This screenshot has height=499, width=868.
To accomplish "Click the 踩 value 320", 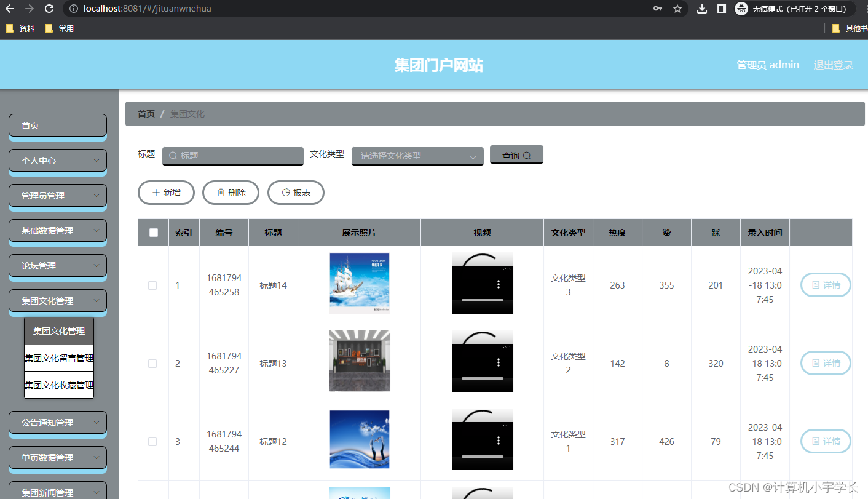I will pyautogui.click(x=716, y=364).
